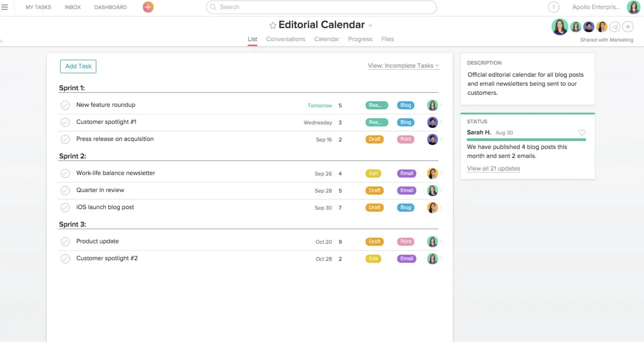Click the heart icon on Sarah H.'s status update
The width and height of the screenshot is (644, 342).
(x=582, y=132)
